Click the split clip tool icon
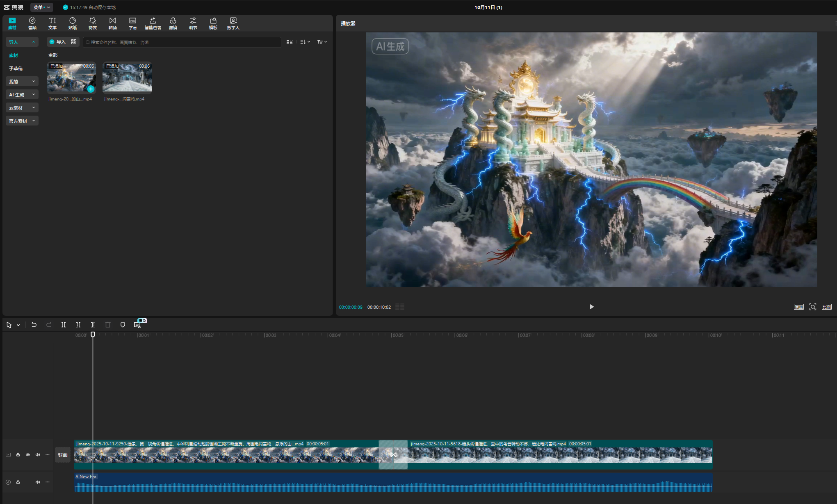The width and height of the screenshot is (837, 504). pos(64,325)
